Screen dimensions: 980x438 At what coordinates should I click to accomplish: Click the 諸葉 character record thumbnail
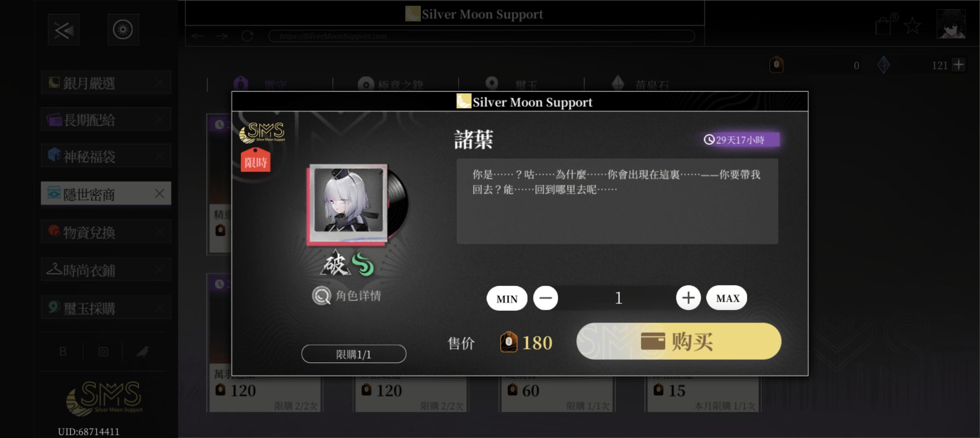pos(349,203)
